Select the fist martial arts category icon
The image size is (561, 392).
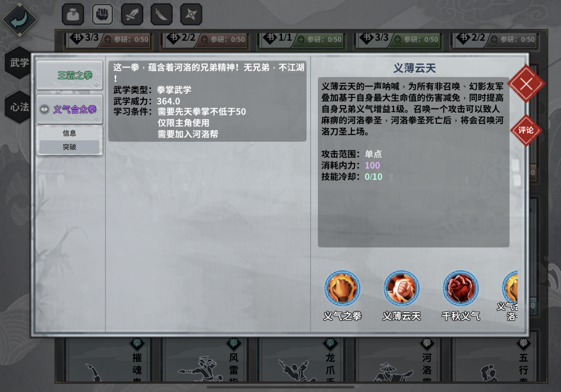(102, 14)
